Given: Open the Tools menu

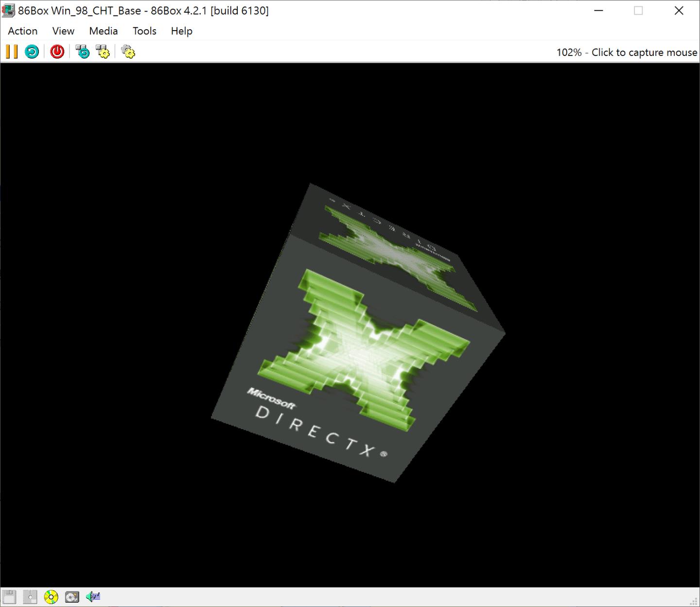Looking at the screenshot, I should (144, 31).
